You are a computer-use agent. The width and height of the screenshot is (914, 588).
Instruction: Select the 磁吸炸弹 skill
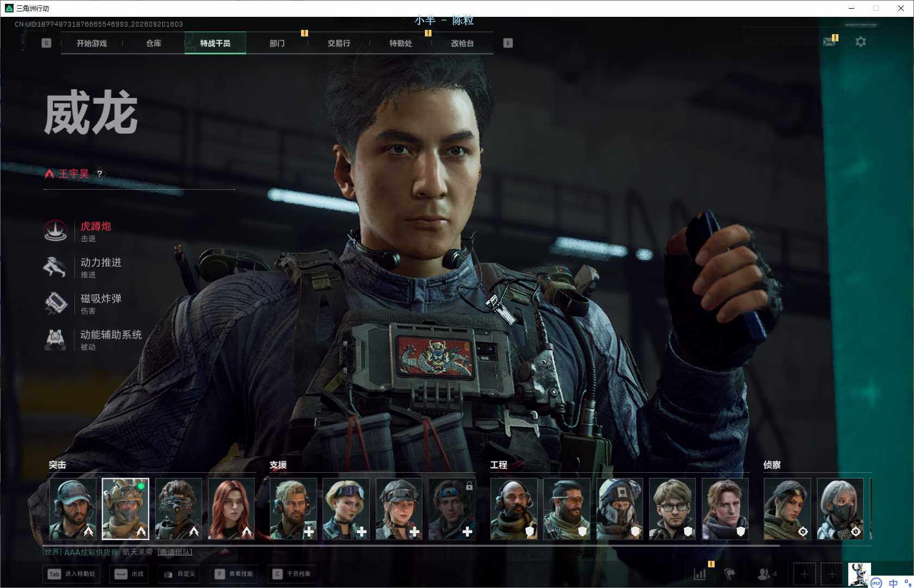(x=83, y=304)
